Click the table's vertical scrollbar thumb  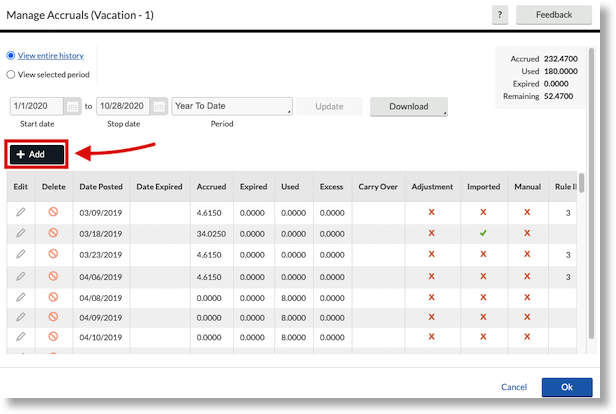581,183
